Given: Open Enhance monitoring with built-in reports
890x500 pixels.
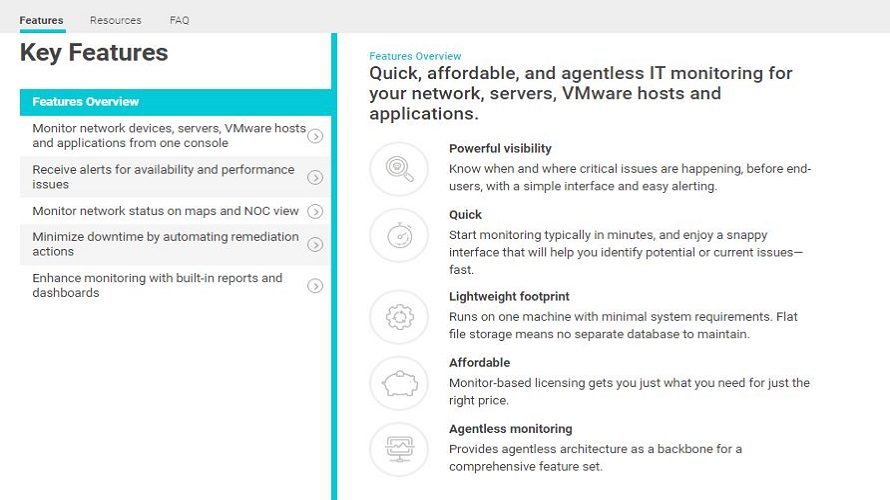Looking at the screenshot, I should pos(157,286).
